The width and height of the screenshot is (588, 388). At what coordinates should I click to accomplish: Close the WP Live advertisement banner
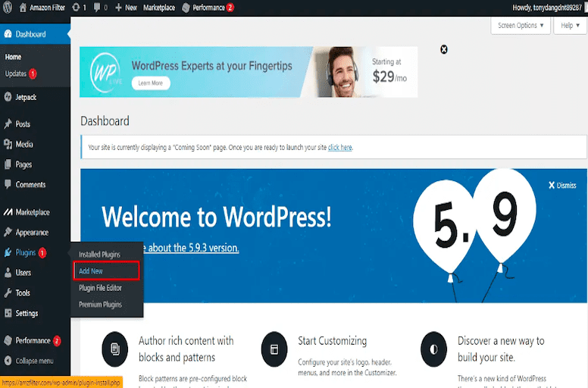pyautogui.click(x=443, y=49)
